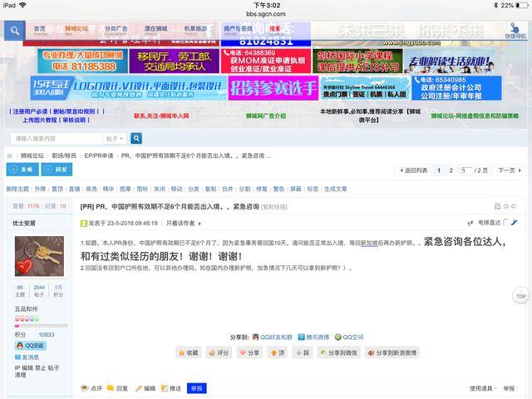Click the home icon in breadcrumb

click(x=11, y=155)
